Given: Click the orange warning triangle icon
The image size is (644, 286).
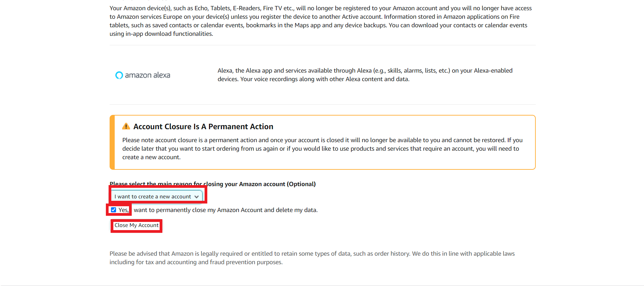Looking at the screenshot, I should pos(126,126).
